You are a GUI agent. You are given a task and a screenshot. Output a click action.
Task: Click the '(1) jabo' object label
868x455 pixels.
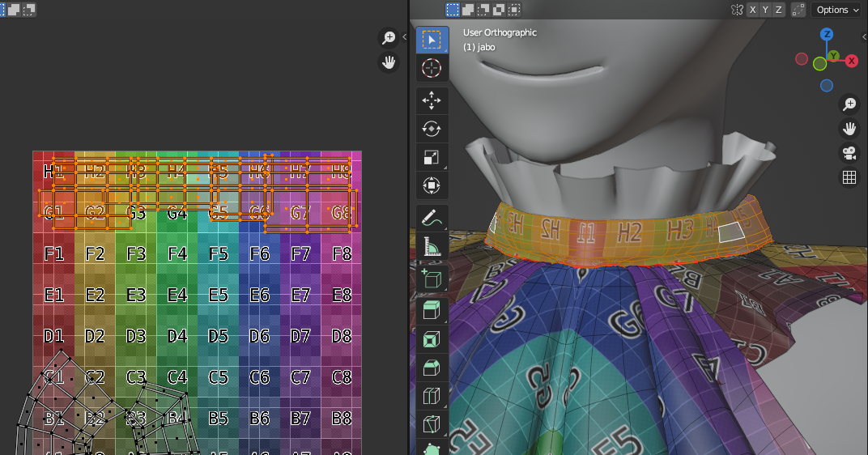pyautogui.click(x=479, y=47)
